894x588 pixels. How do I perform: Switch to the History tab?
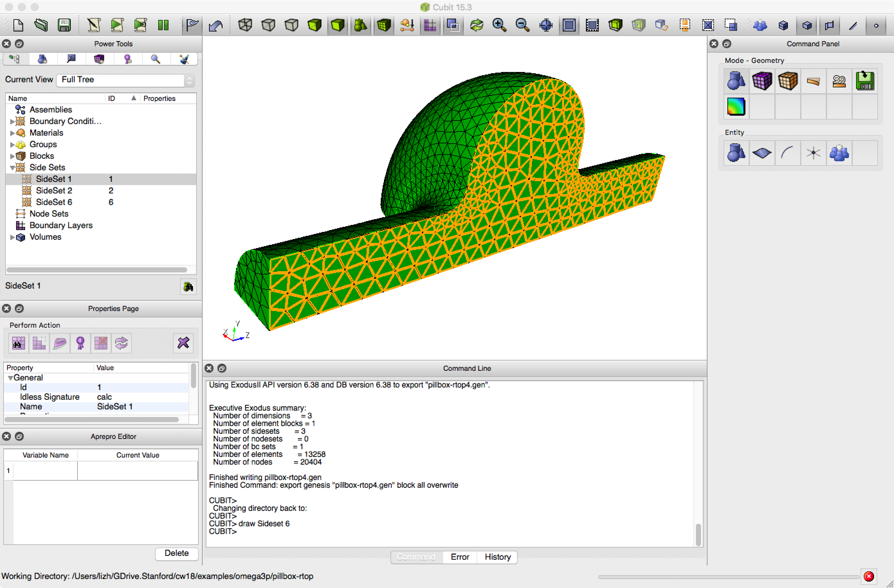coord(497,557)
